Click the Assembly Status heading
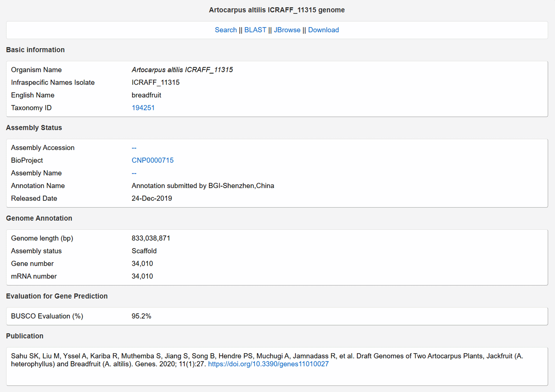This screenshot has height=392, width=555. [x=34, y=128]
